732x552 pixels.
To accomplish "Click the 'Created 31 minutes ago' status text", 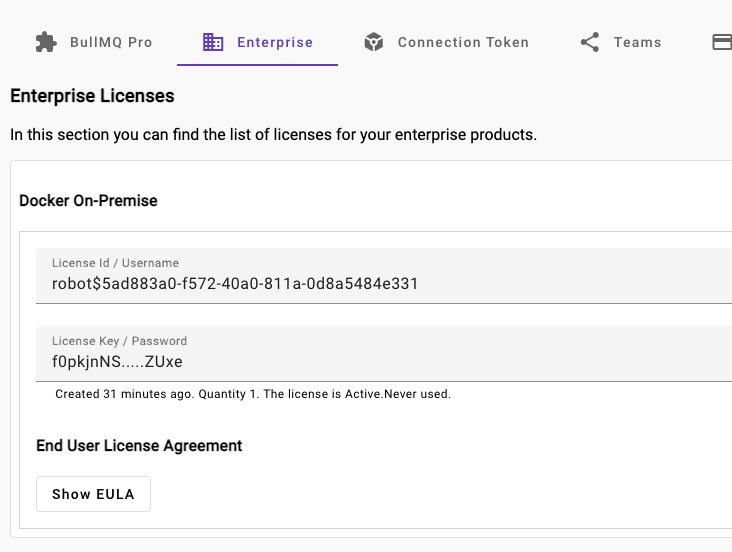I will pos(123,394).
